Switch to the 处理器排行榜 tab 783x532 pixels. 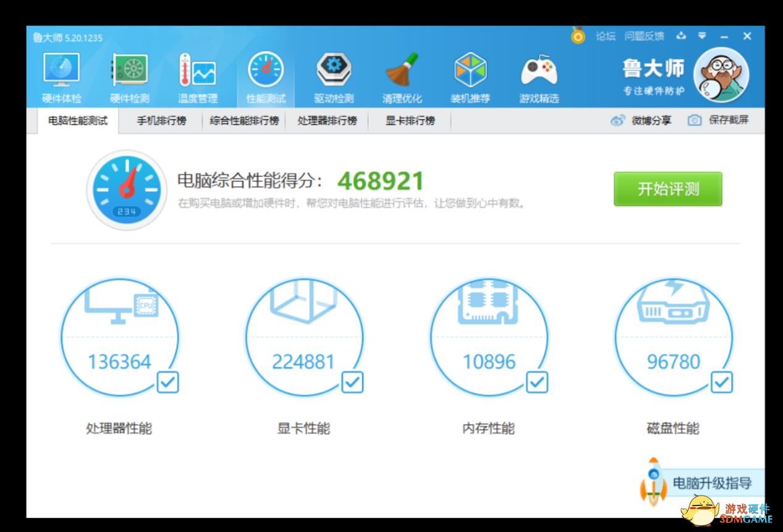click(327, 120)
